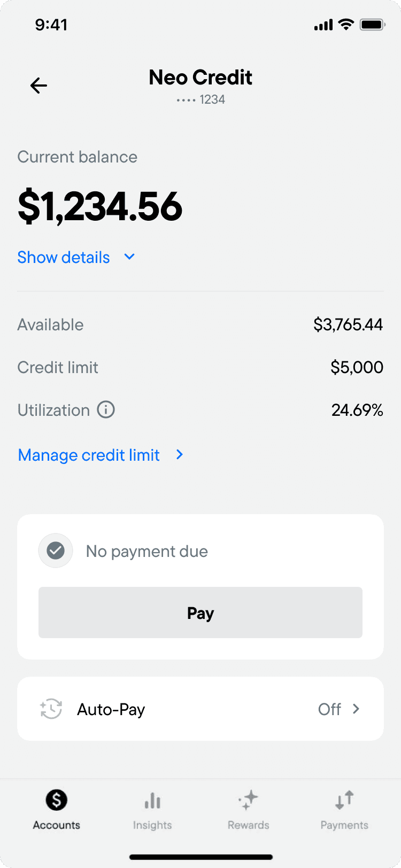Tap the Auto-Pay clock icon
This screenshot has height=868, width=401.
point(51,709)
